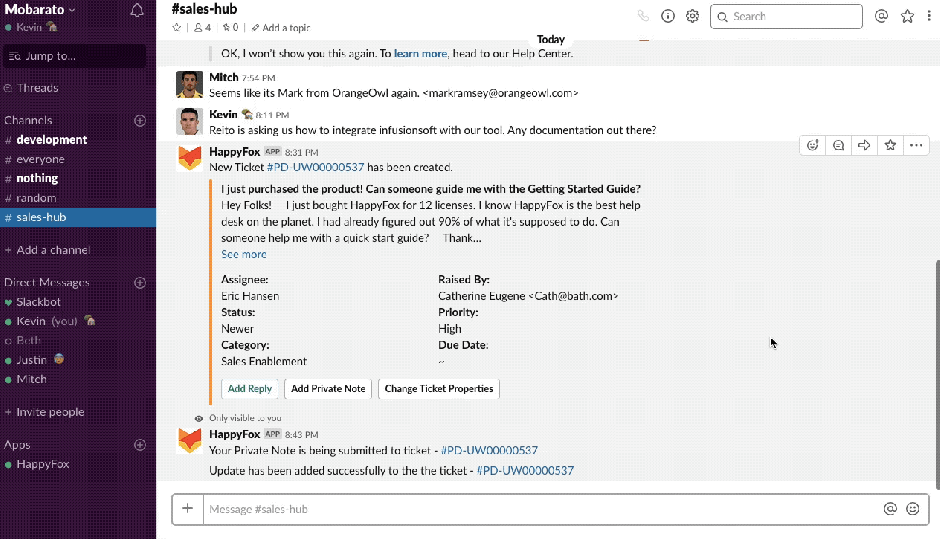940x539 pixels.
Task: Click the HappyFox fox avatar at 8:43 PM
Action: pos(189,440)
